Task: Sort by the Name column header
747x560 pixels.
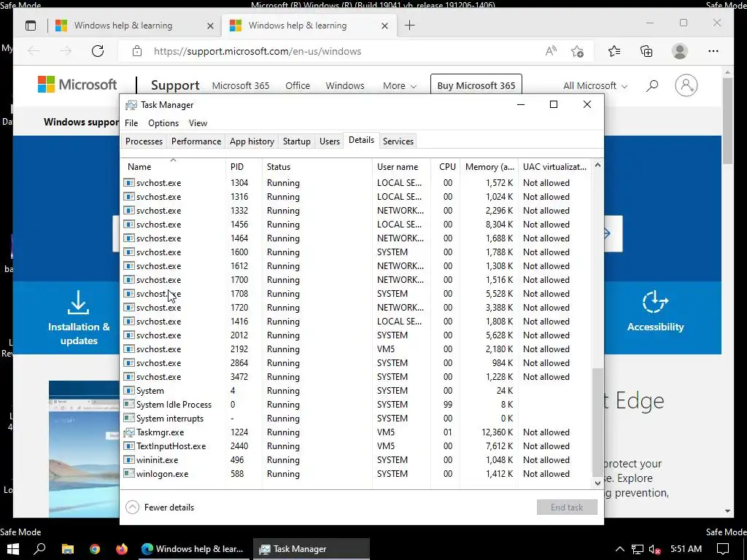Action: pos(173,167)
